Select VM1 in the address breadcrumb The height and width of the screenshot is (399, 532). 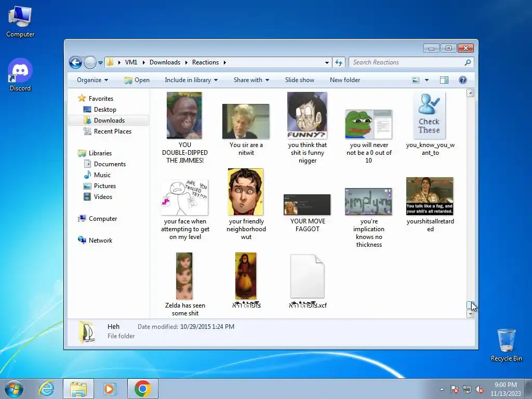131,62
